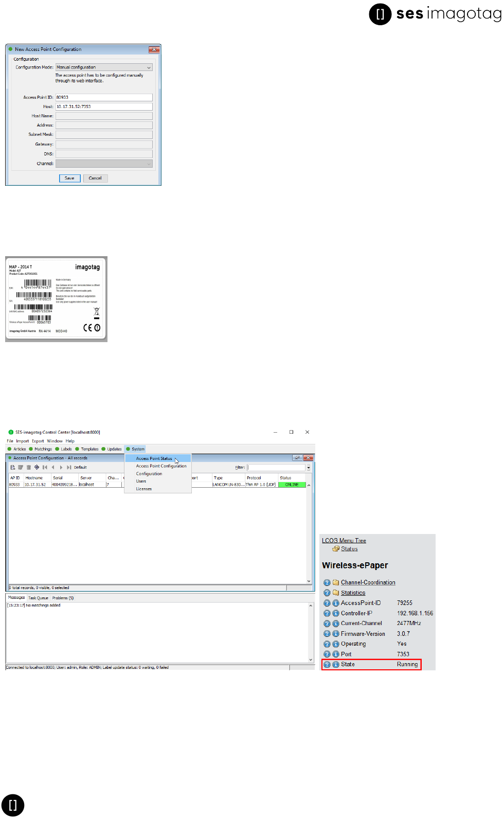Image resolution: width=504 pixels, height=818 pixels.
Task: Open the Filter dropdown arrow in Control Center
Action: [309, 468]
